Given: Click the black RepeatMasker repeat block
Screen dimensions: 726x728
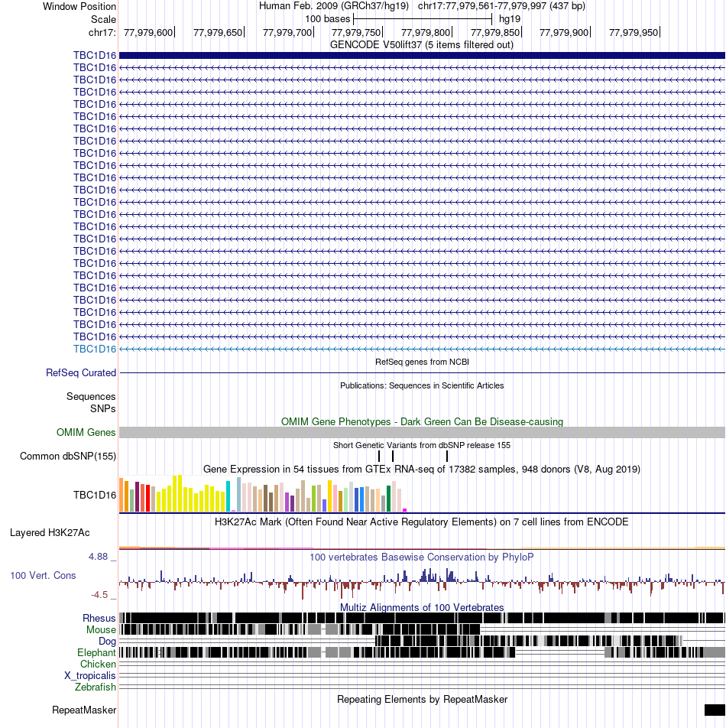Looking at the screenshot, I should (x=715, y=710).
